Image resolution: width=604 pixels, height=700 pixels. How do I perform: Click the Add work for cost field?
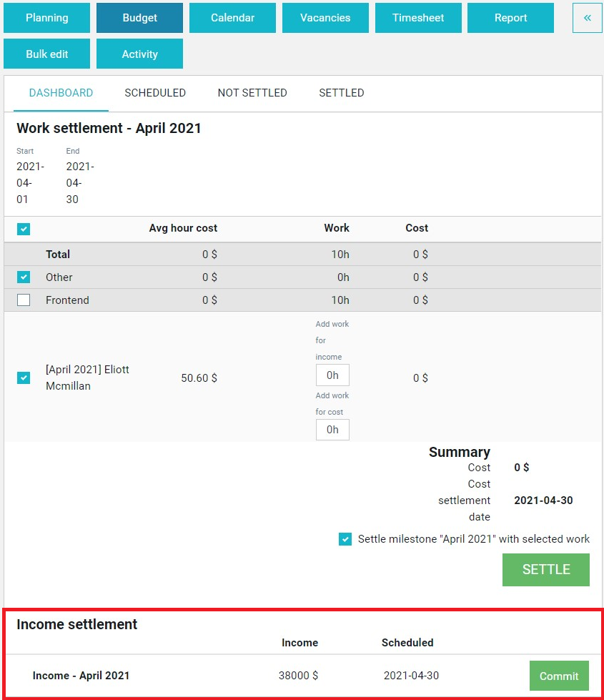point(332,430)
